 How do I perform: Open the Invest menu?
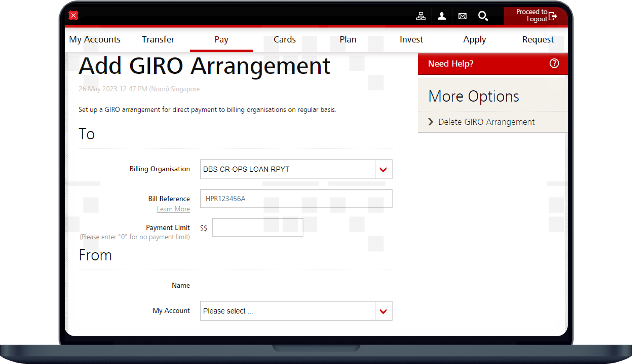411,40
